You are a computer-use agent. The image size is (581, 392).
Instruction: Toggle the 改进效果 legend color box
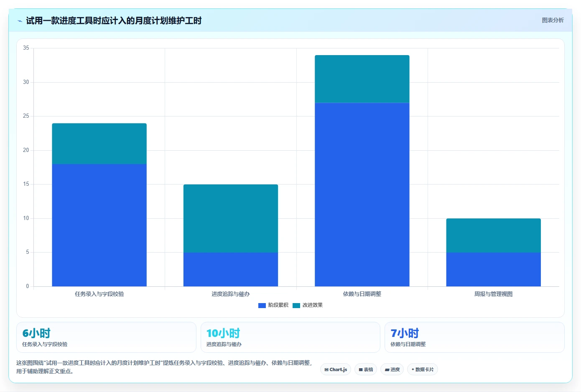pos(296,306)
